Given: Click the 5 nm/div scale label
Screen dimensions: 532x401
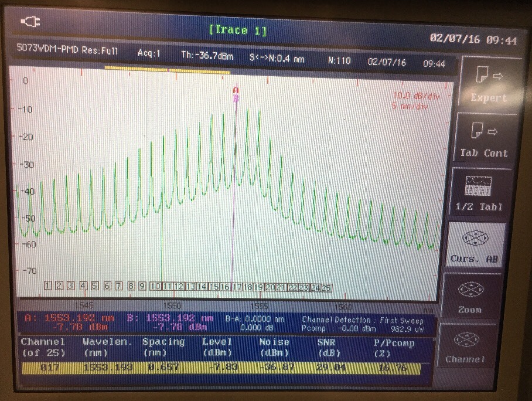Looking at the screenshot, I should (410, 106).
